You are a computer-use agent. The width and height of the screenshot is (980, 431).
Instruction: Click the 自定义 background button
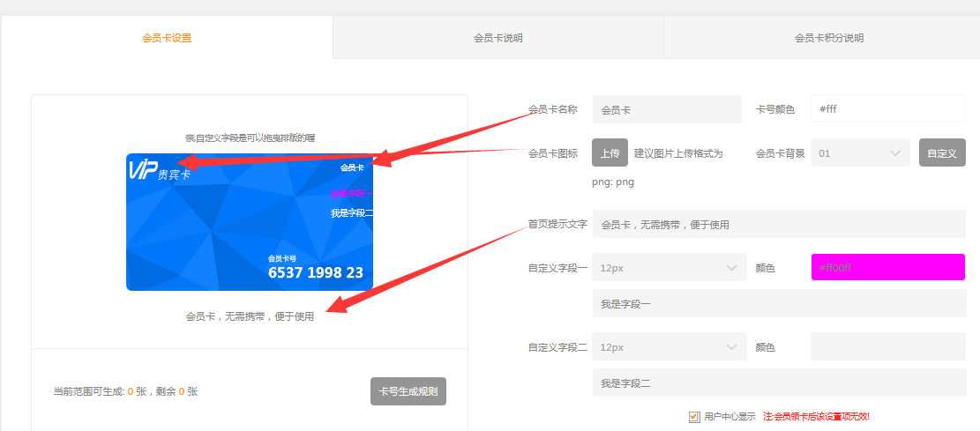coord(941,152)
